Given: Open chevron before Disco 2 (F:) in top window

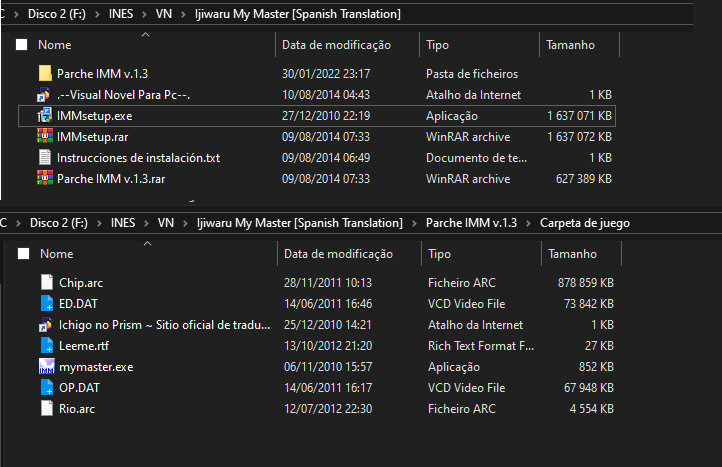Looking at the screenshot, I should coord(17,14).
